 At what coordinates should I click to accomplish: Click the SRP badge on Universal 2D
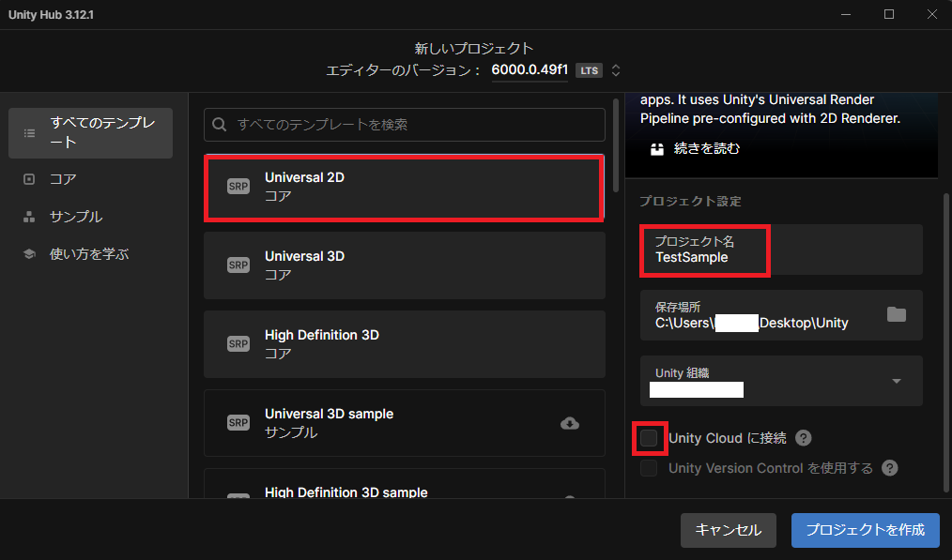point(238,187)
